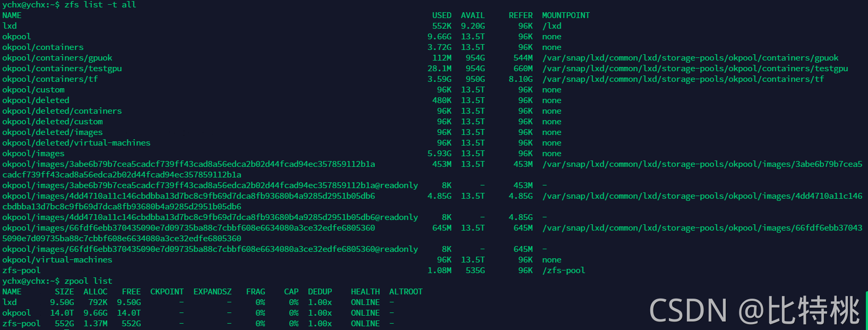Click the 'zfs list -t all' command text
This screenshot has height=330, width=868.
coord(100,5)
